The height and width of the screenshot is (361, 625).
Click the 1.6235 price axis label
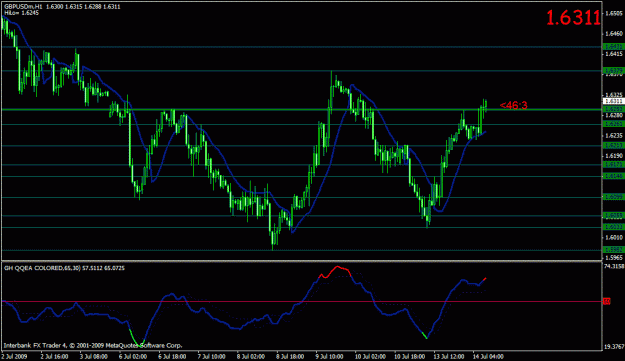614,136
